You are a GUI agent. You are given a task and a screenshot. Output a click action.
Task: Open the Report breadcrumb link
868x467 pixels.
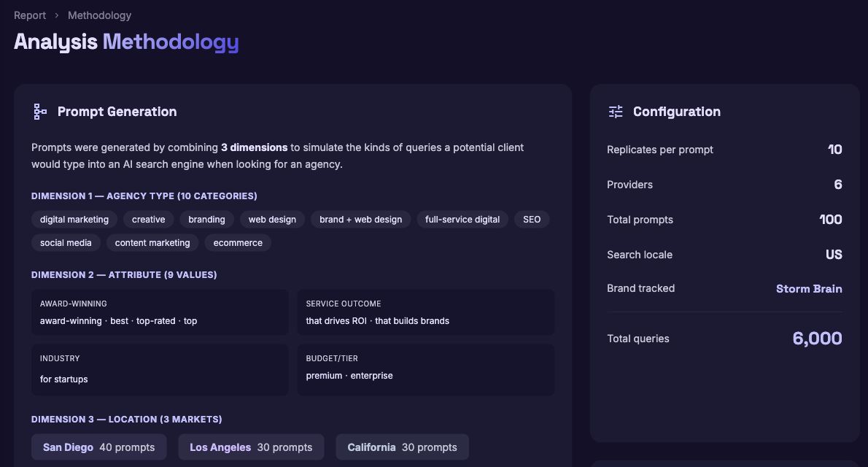click(x=30, y=15)
